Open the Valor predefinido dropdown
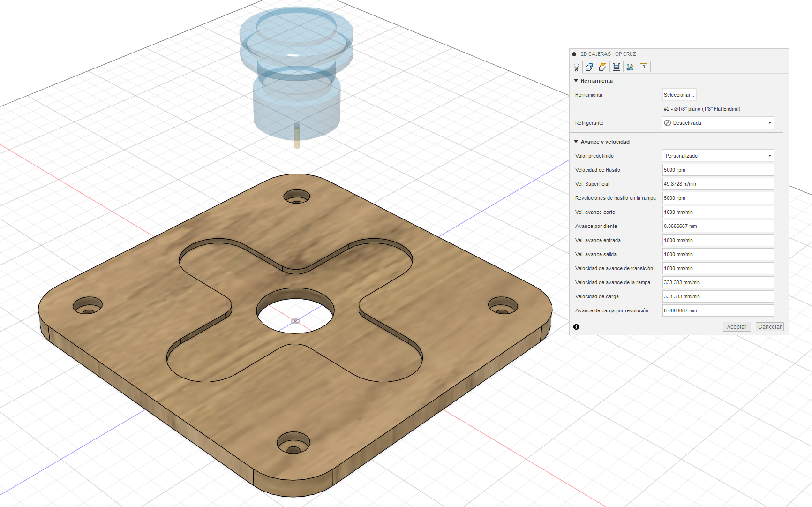 pos(718,156)
